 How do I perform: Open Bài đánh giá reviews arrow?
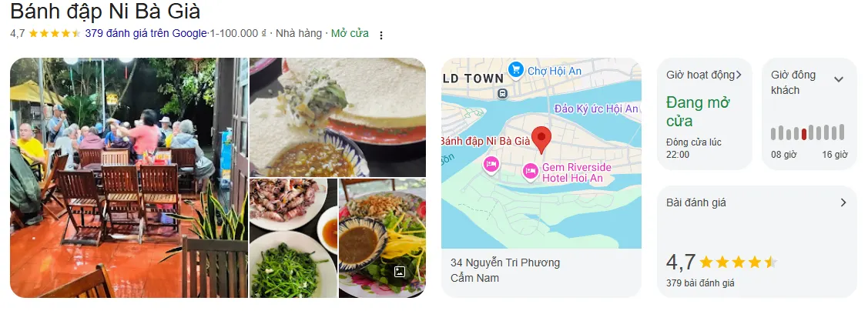[843, 202]
